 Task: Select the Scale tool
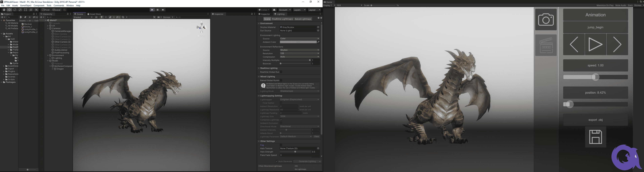coord(20,10)
